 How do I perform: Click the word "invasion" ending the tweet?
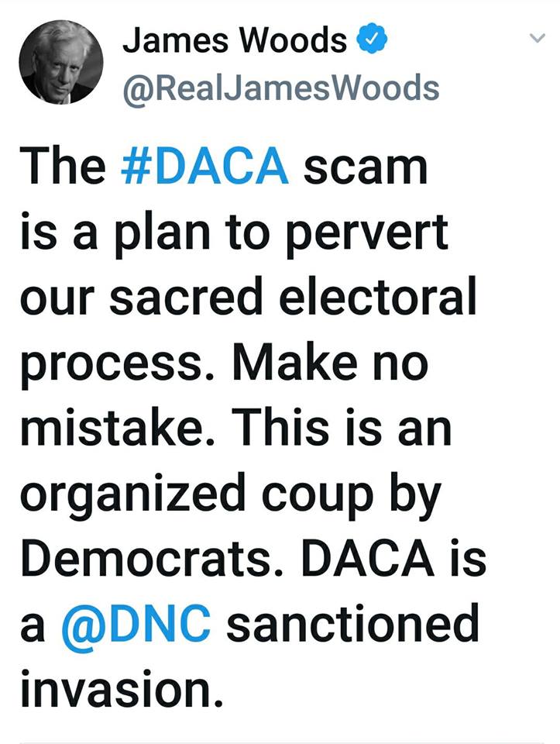point(115,690)
